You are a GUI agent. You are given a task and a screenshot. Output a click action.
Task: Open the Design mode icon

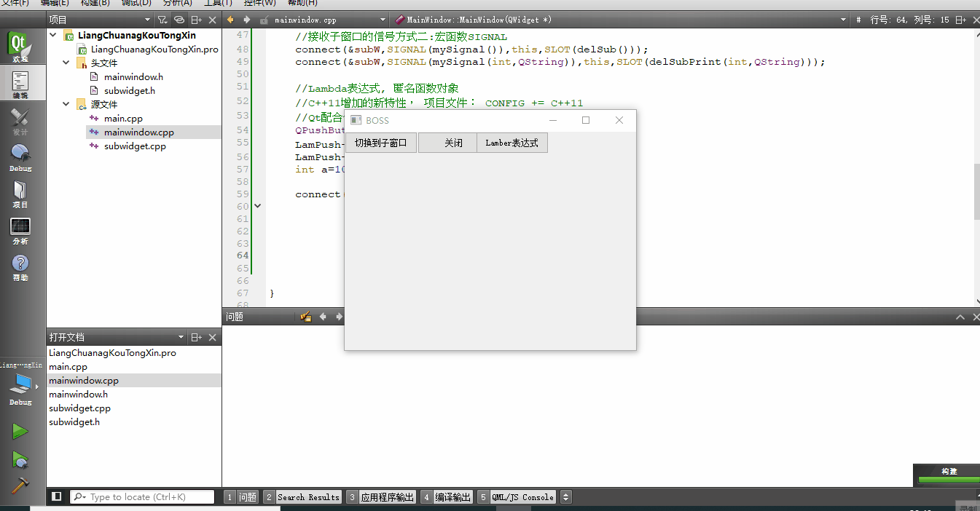20,122
